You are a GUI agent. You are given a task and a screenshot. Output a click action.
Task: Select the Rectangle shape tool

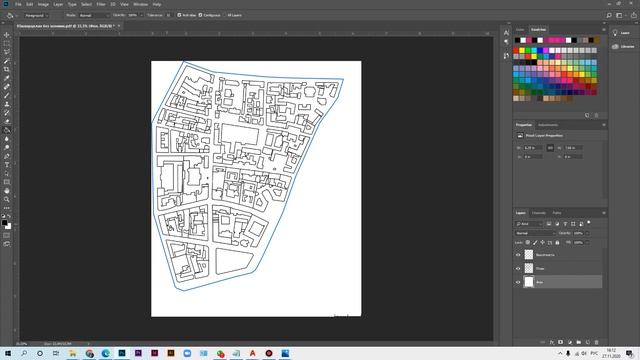[x=7, y=182]
